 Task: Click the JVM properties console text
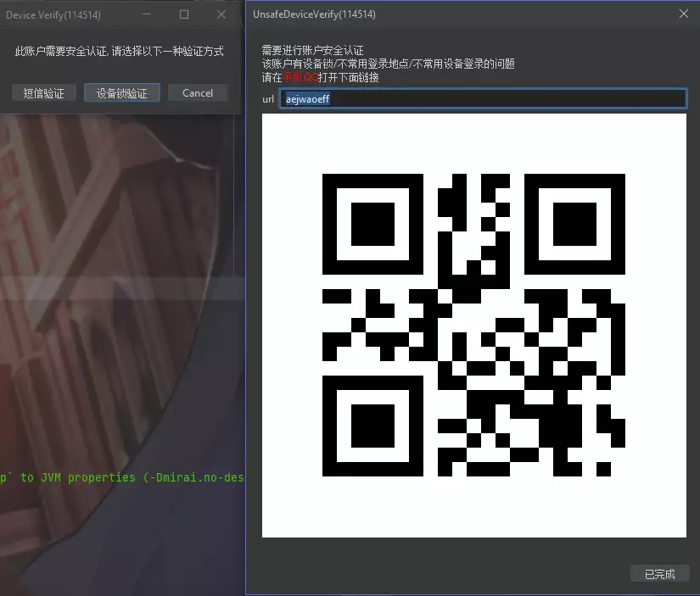pos(122,477)
